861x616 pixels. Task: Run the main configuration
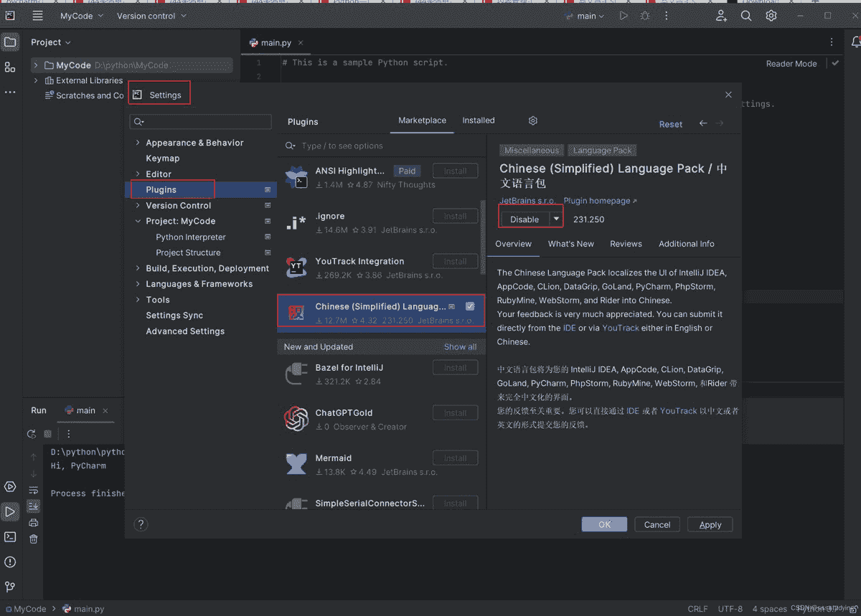(x=624, y=16)
